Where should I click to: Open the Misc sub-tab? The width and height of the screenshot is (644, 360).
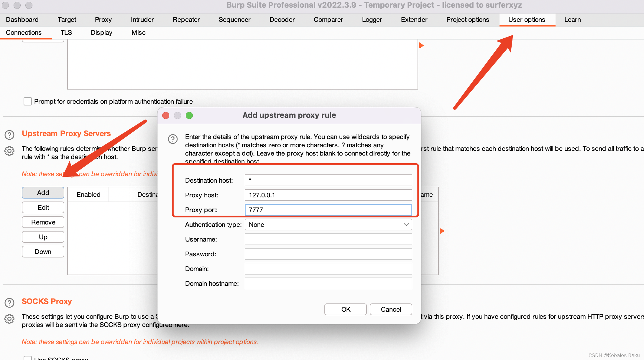click(138, 33)
